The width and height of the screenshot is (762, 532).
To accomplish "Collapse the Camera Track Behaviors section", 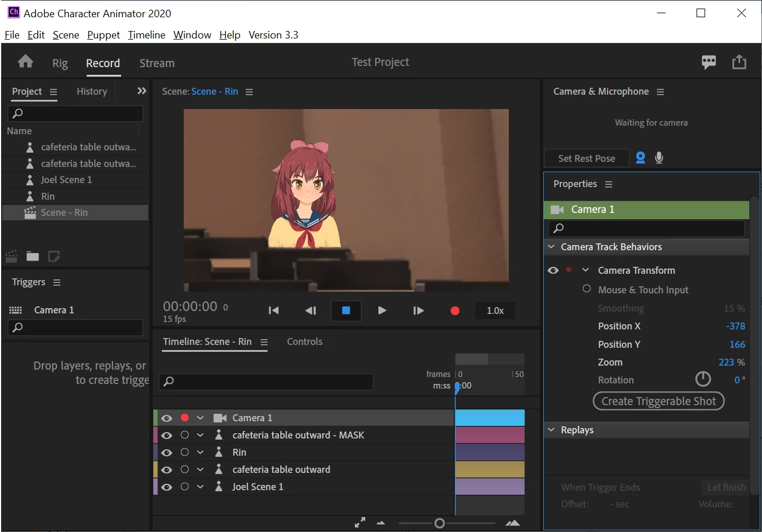I will [551, 247].
